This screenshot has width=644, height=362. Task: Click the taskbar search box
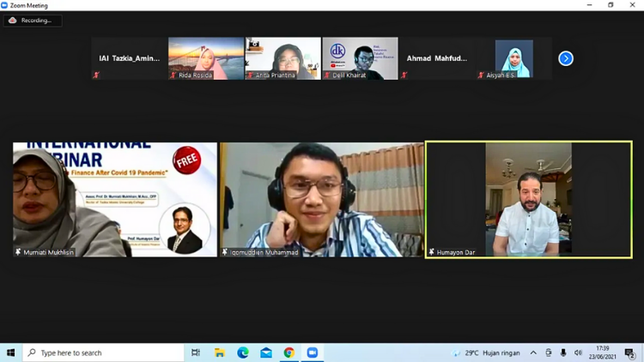tap(103, 353)
